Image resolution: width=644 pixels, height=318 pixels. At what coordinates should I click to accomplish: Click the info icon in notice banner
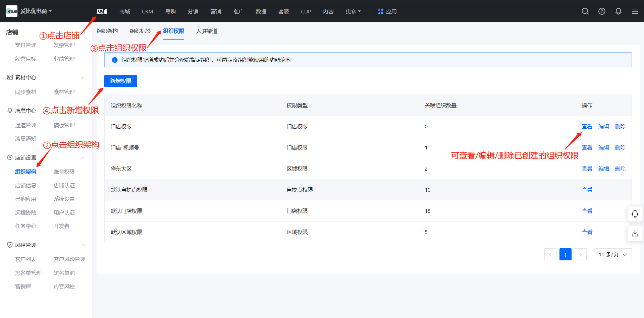pos(114,60)
